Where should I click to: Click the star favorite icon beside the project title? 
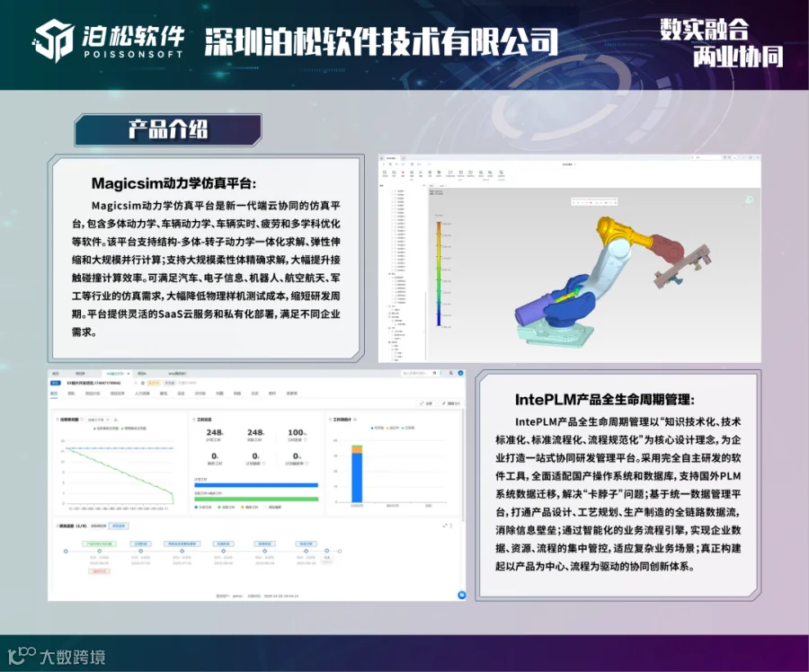[143, 383]
